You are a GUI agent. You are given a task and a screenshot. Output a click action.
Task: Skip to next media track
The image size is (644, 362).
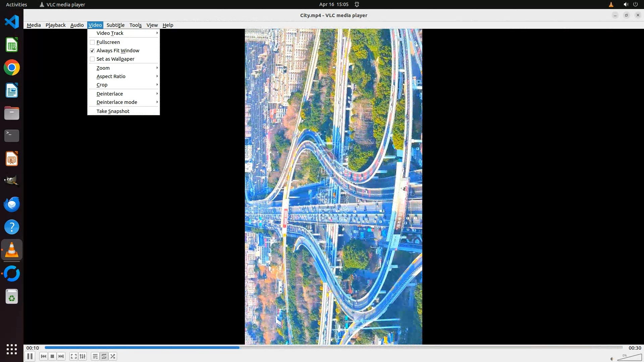pos(61,356)
